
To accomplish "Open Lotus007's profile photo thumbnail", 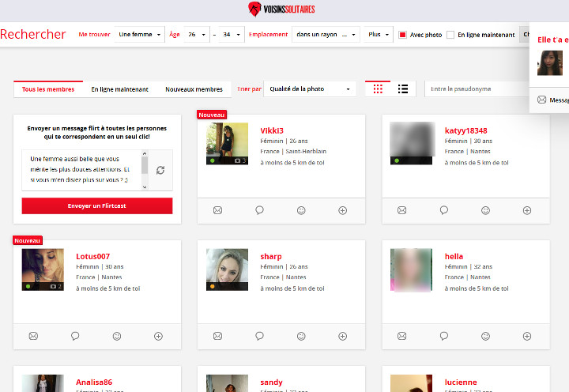I will (x=43, y=269).
